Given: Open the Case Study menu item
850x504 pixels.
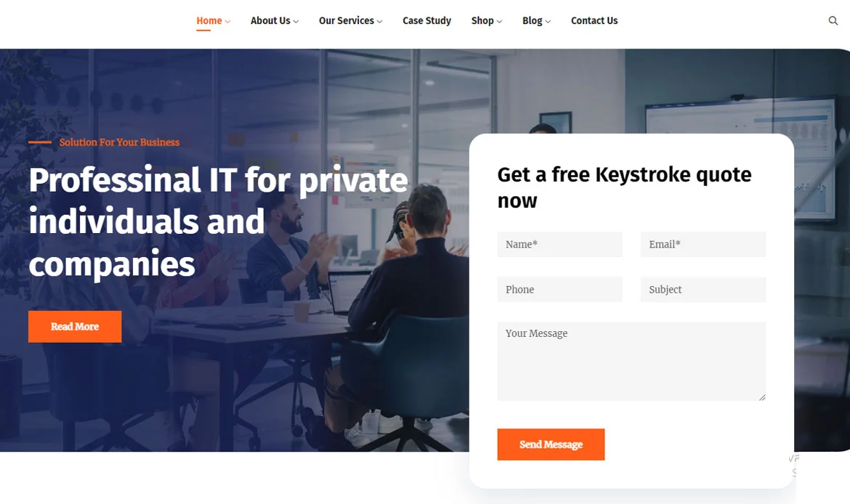Looking at the screenshot, I should pos(426,20).
